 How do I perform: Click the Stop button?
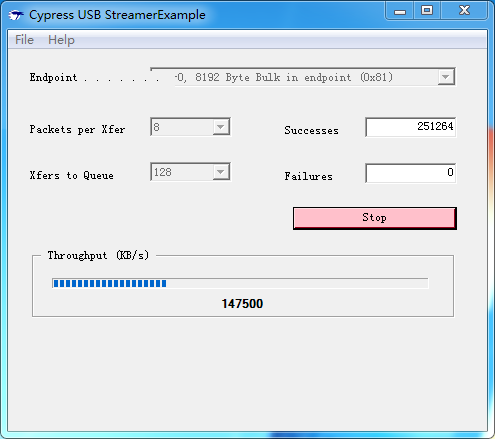click(375, 218)
